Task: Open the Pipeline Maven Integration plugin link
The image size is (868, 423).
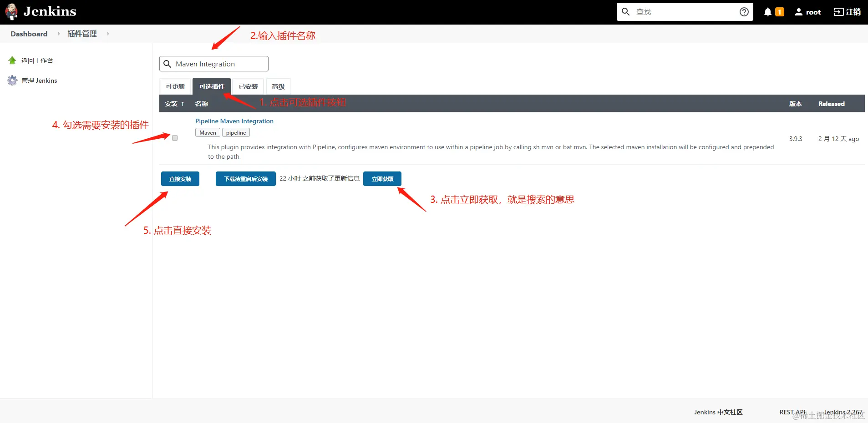Action: pyautogui.click(x=234, y=121)
